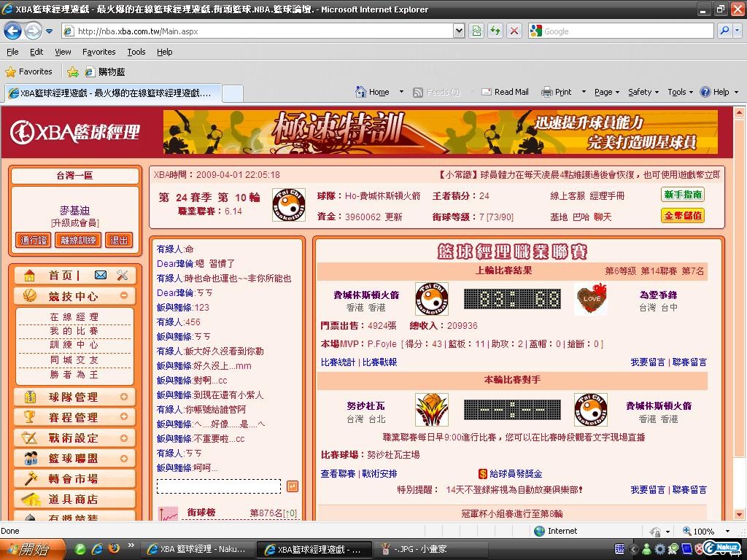This screenshot has height=560, width=747.
Task: Open the Home toolbar icon
Action: pyautogui.click(x=361, y=91)
